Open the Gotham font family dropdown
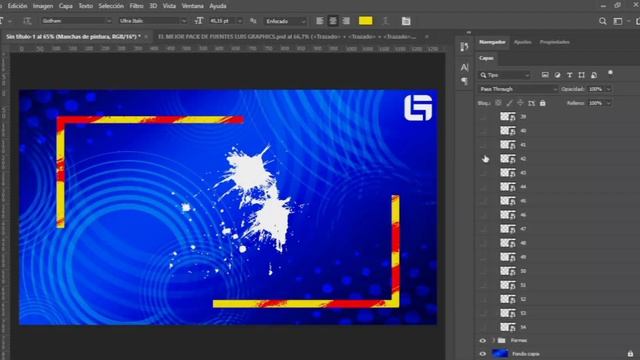The image size is (640, 360). [76, 21]
